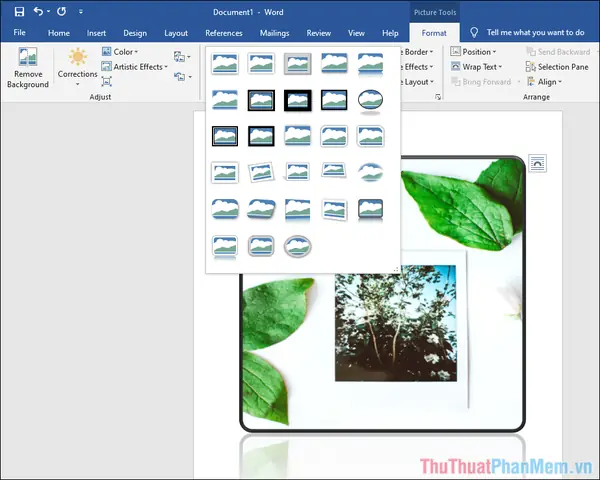Open the Corrections dropdown

coord(78,67)
